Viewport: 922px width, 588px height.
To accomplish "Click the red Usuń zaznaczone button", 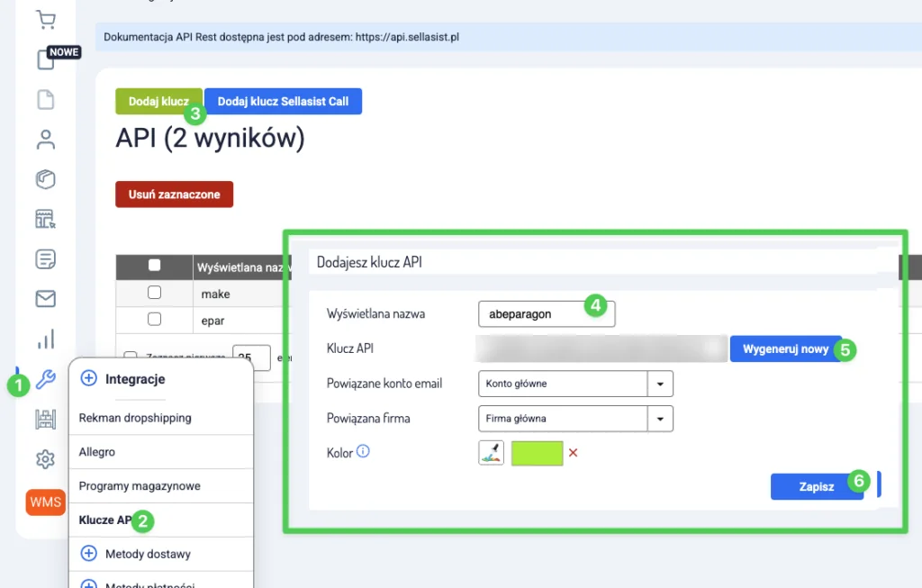I will (174, 194).
